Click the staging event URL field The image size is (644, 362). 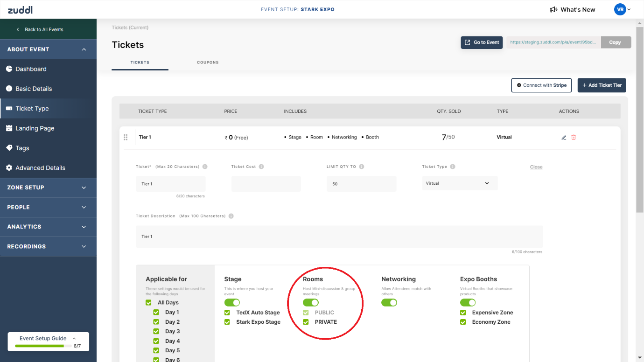[x=553, y=42]
